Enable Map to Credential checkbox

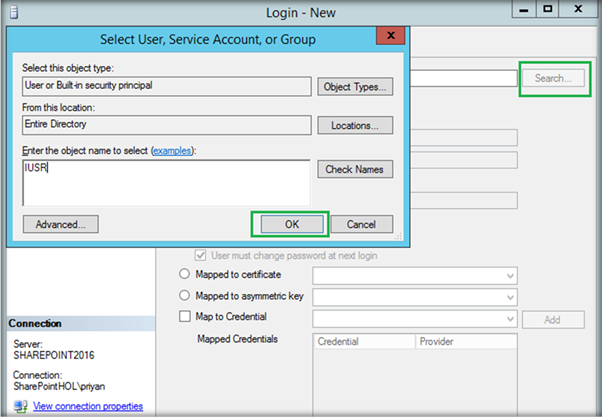(x=185, y=316)
